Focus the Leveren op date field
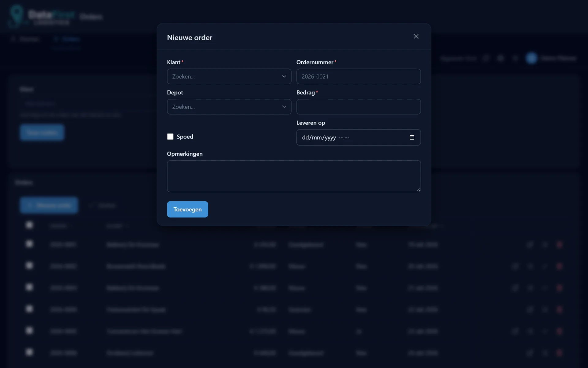Image resolution: width=588 pixels, height=368 pixels. pos(358,137)
